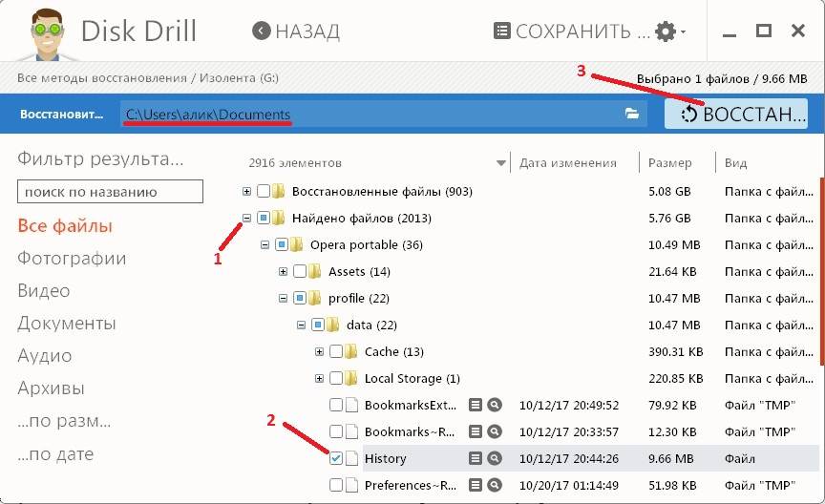Image resolution: width=825 pixels, height=504 pixels.
Task: Open the column sort dropdown arrow
Action: point(501,163)
